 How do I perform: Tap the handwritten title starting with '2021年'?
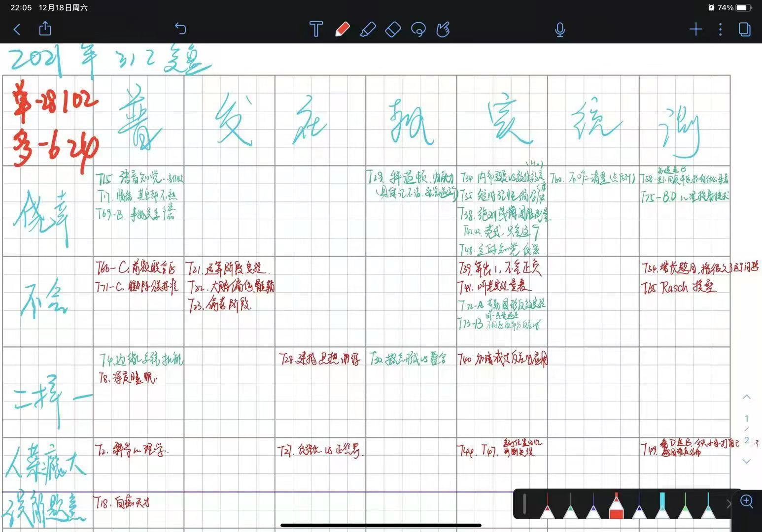109,62
